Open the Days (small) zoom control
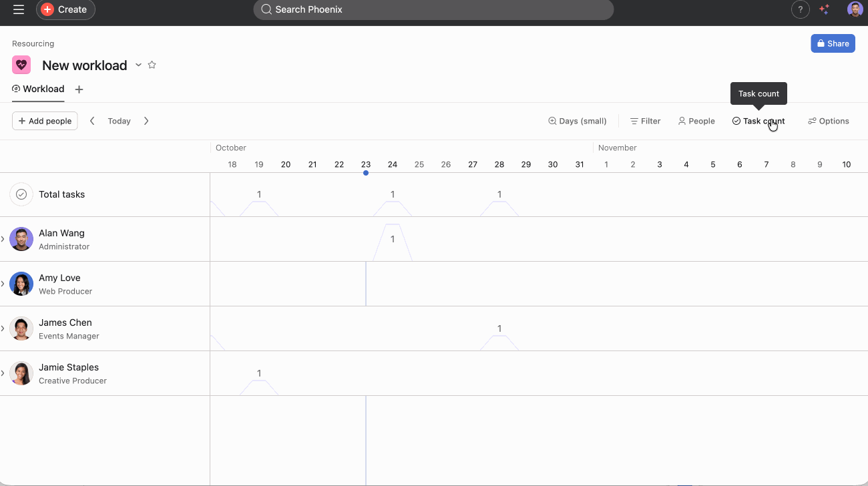 578,121
